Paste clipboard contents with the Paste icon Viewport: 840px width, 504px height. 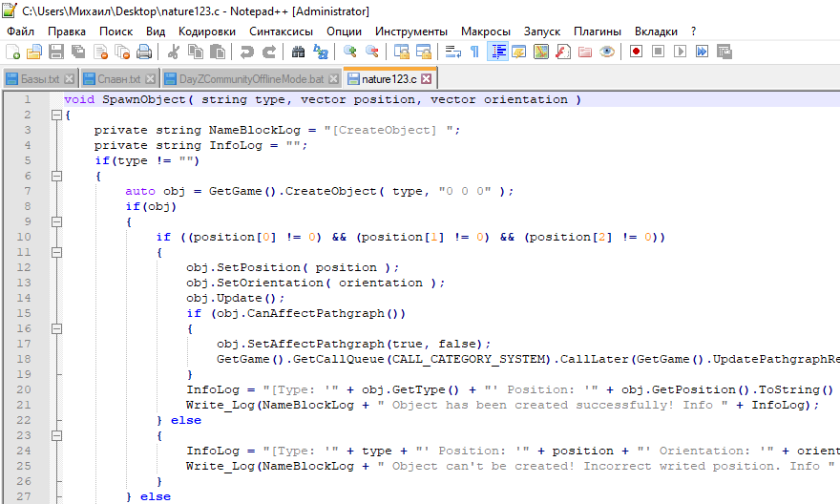(218, 52)
